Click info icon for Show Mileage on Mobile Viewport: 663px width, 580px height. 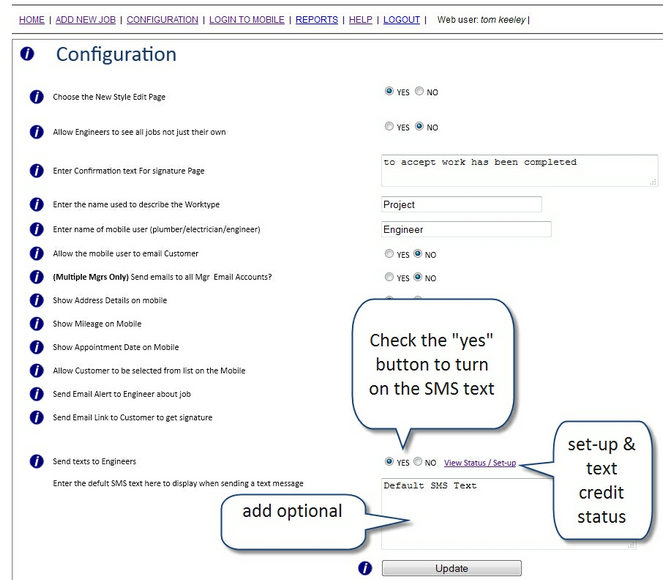tap(37, 324)
